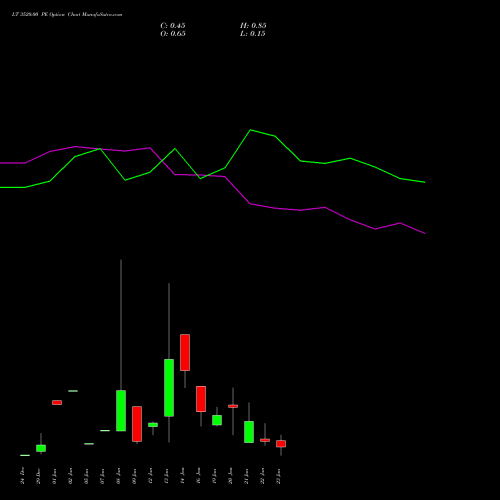Select the green candle above the '29 Dec' label
The image size is (500, 500).
pos(41,448)
